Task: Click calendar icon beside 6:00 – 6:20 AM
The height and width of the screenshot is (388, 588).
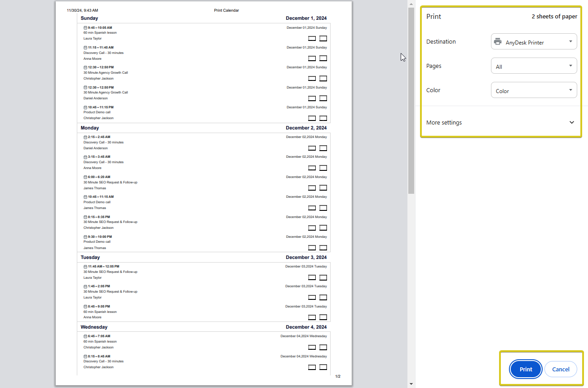Action: point(85,177)
